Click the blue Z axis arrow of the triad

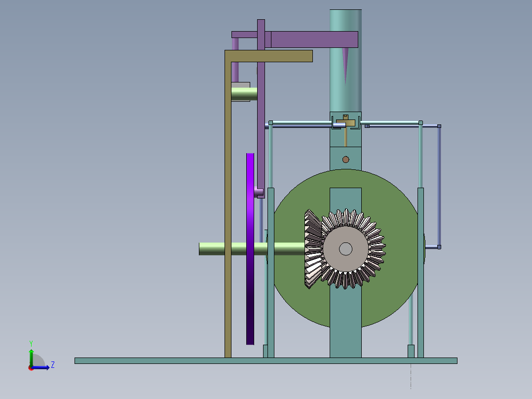point(40,367)
